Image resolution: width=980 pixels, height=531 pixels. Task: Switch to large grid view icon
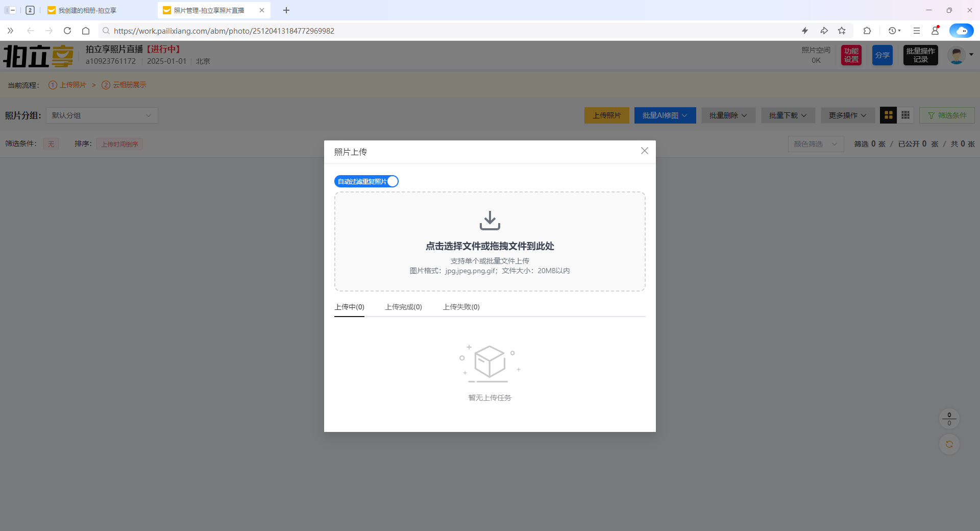click(888, 115)
